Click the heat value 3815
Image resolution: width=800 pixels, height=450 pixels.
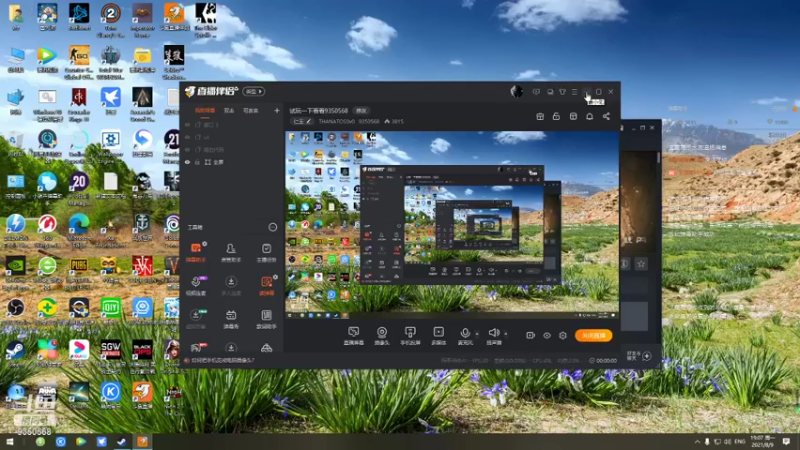[397, 121]
